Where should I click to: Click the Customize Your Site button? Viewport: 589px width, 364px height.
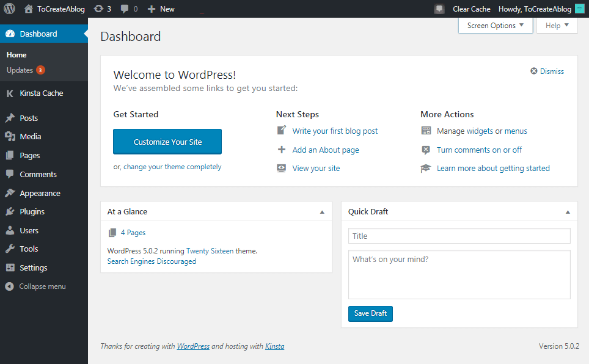167,142
